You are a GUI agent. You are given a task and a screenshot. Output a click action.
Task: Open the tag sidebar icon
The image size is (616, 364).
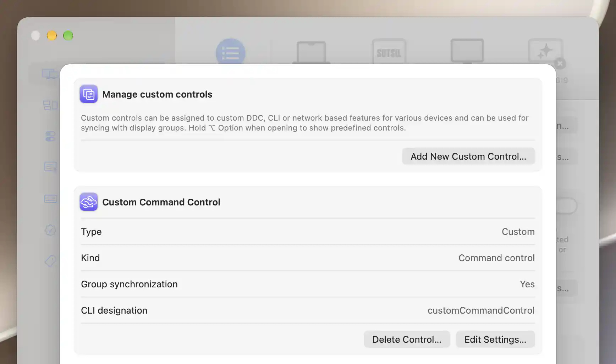50,261
